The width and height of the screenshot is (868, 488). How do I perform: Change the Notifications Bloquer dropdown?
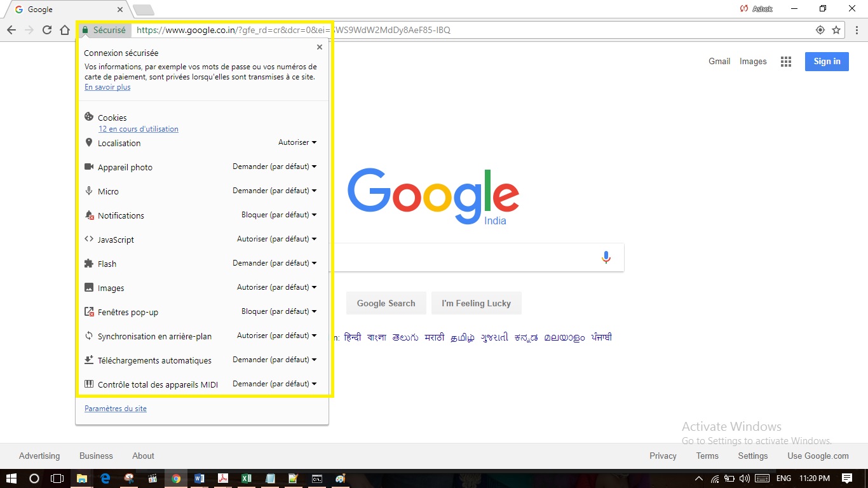(x=279, y=215)
